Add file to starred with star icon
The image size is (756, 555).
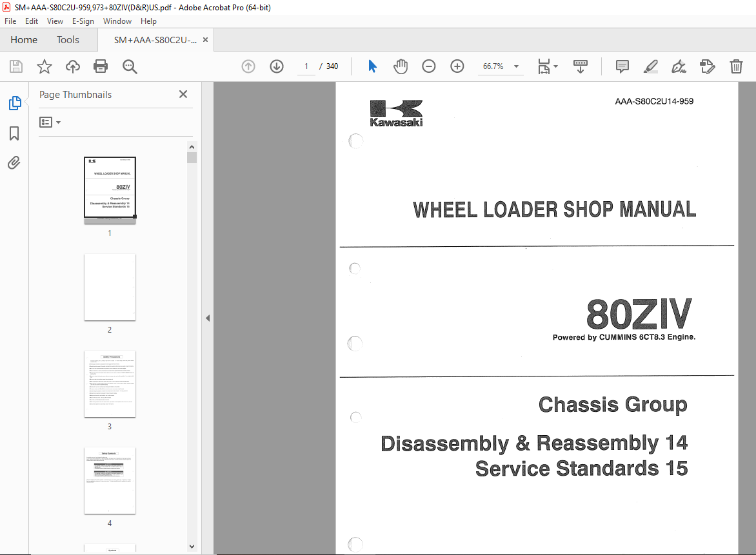pyautogui.click(x=45, y=66)
